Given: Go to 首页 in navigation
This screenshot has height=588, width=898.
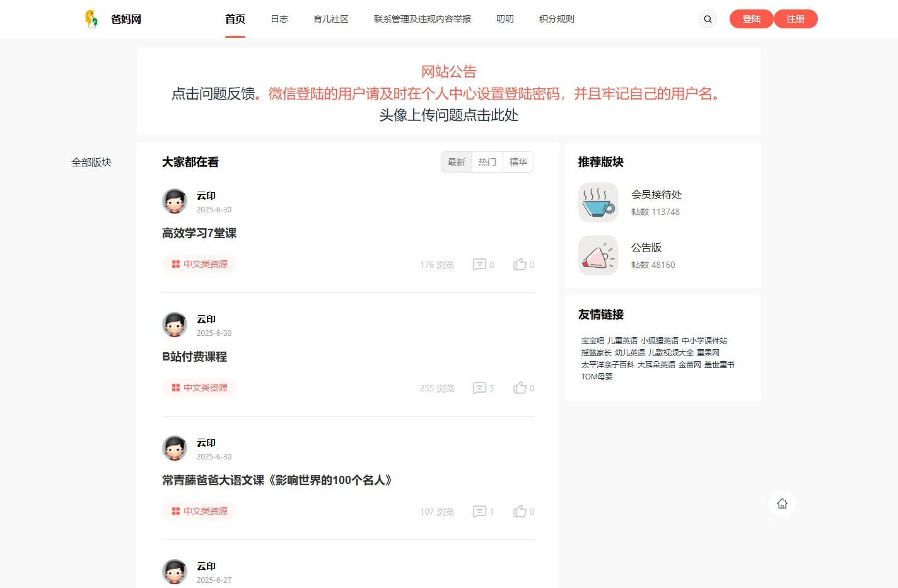Looking at the screenshot, I should coord(235,19).
